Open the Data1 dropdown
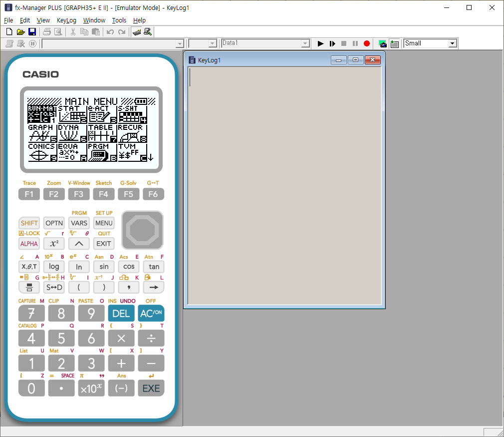The image size is (504, 437). 305,43
